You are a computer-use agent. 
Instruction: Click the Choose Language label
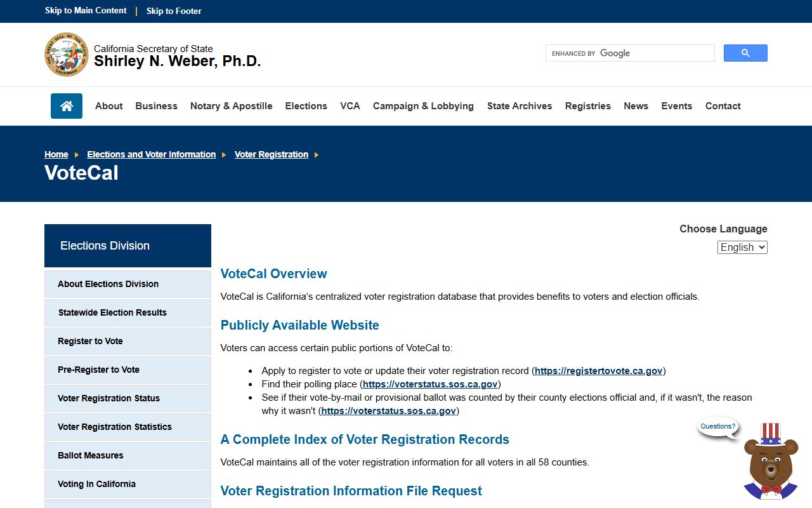[x=723, y=229]
